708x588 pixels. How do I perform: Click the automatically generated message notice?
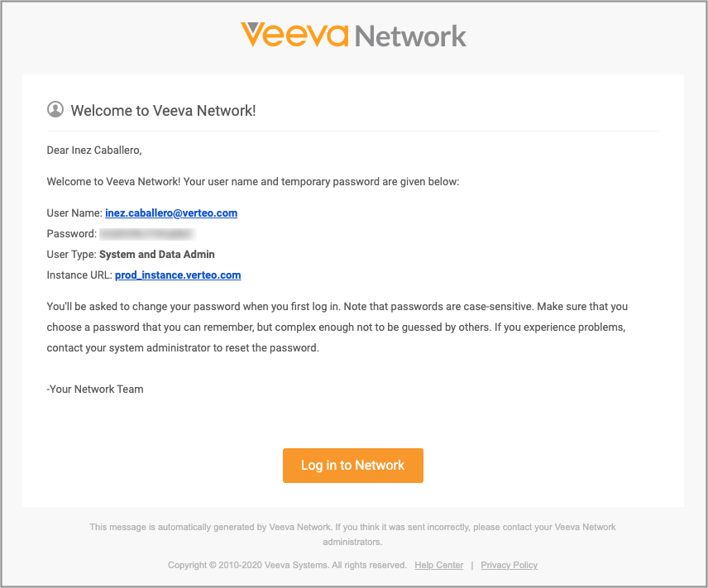pos(352,534)
